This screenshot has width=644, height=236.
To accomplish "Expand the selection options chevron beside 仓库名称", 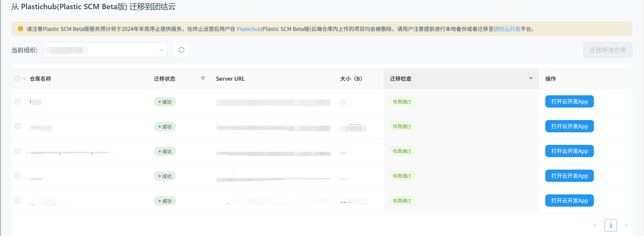I will (x=24, y=78).
